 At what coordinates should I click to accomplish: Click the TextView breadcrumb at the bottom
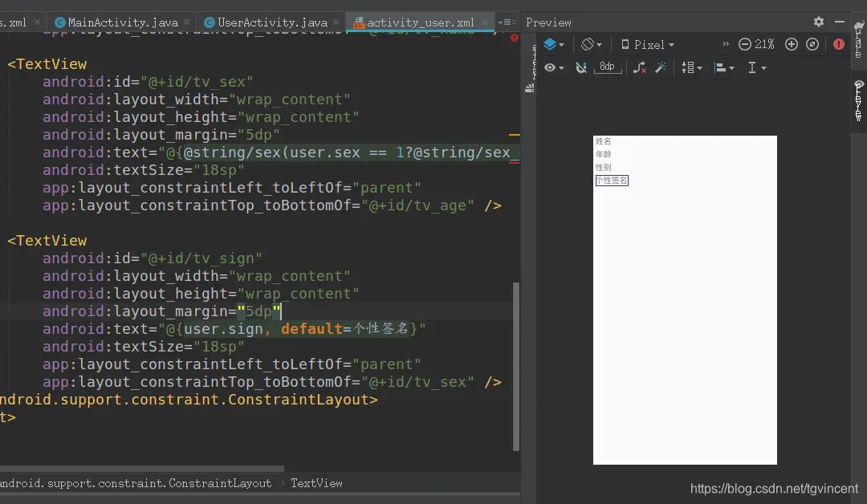pos(316,483)
